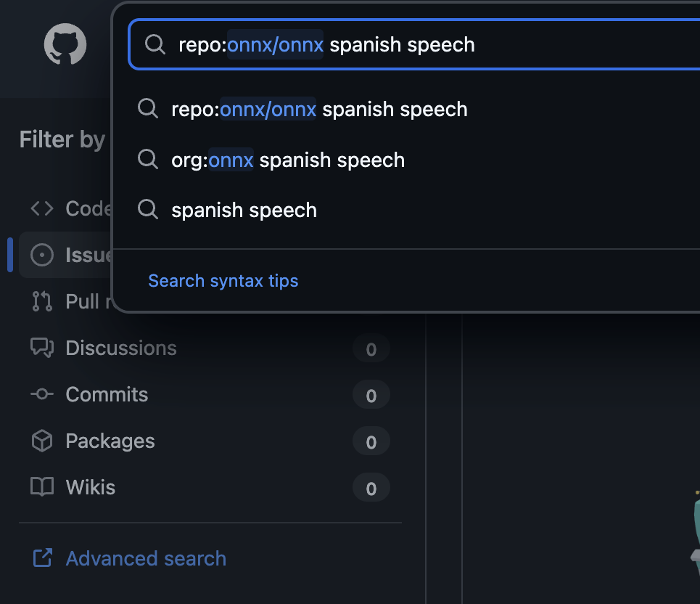The width and height of the screenshot is (700, 604).
Task: Open Search syntax tips link
Action: tap(223, 281)
